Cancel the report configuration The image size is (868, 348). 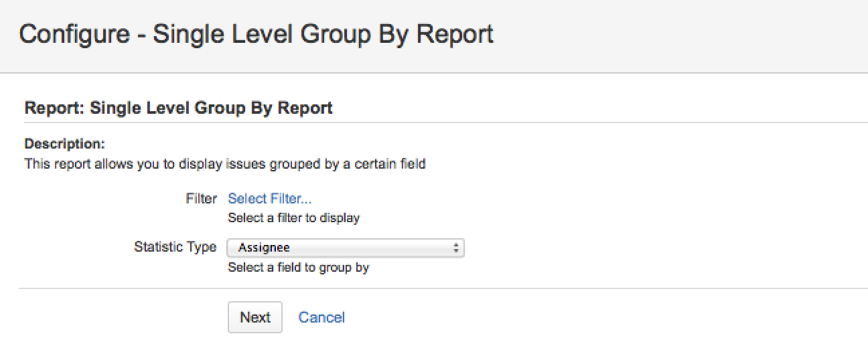point(321,317)
